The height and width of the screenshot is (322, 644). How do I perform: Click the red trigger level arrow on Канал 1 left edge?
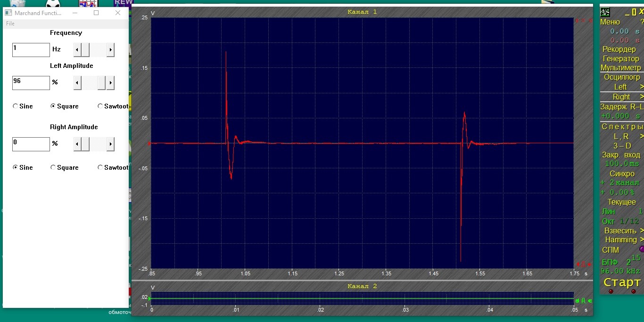[149, 143]
